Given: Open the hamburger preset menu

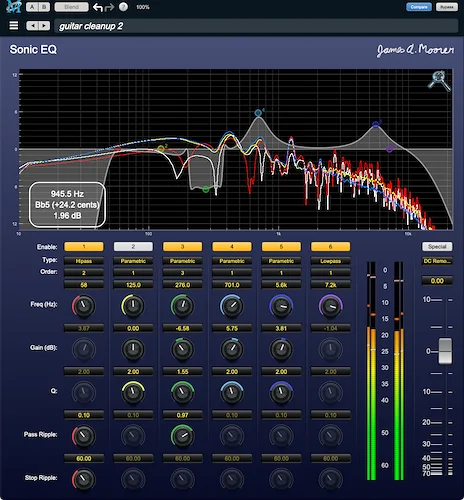Looking at the screenshot, I should tap(14, 26).
